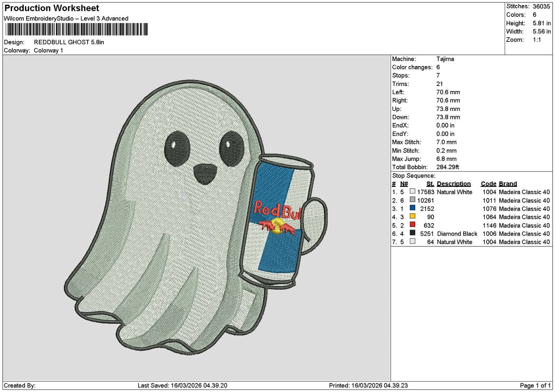This screenshot has height=392, width=555.
Task: Select code 1076 in the stop 3 row
Action: pos(489,209)
